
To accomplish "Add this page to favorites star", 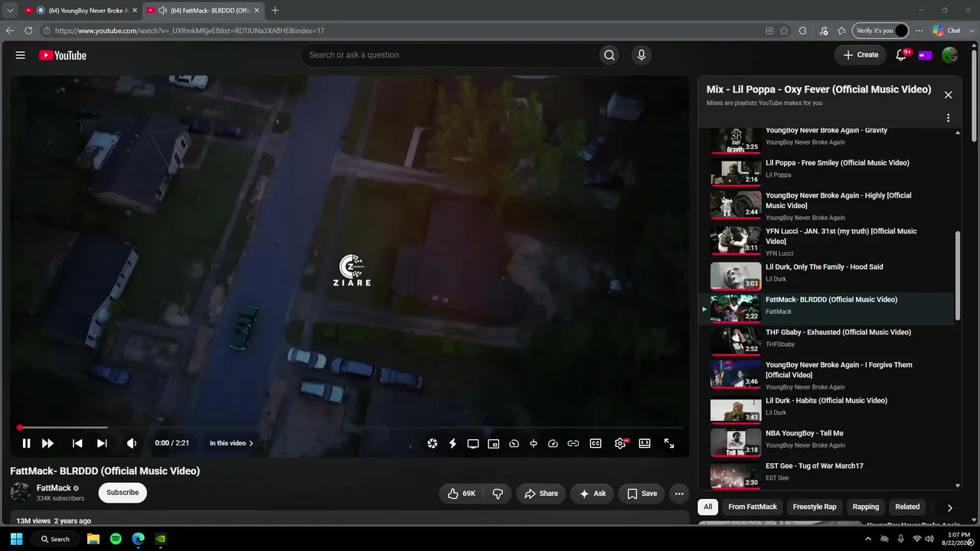I will [x=784, y=31].
